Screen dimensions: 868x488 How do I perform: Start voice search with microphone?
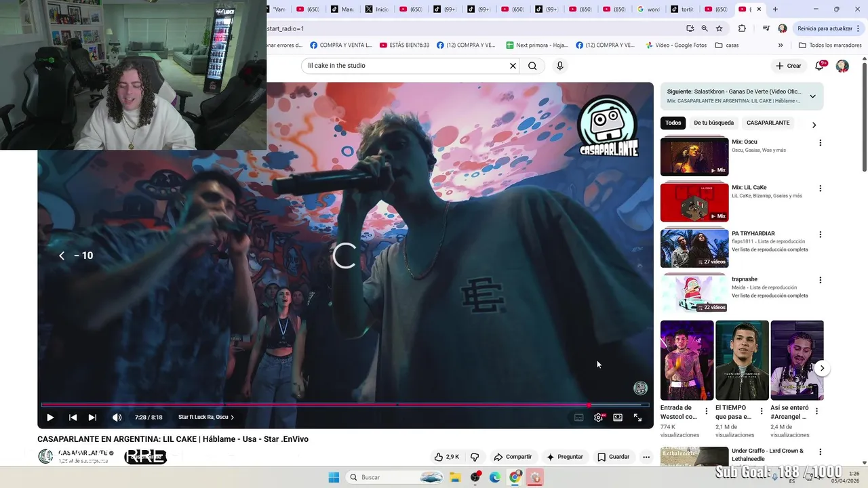pyautogui.click(x=559, y=66)
